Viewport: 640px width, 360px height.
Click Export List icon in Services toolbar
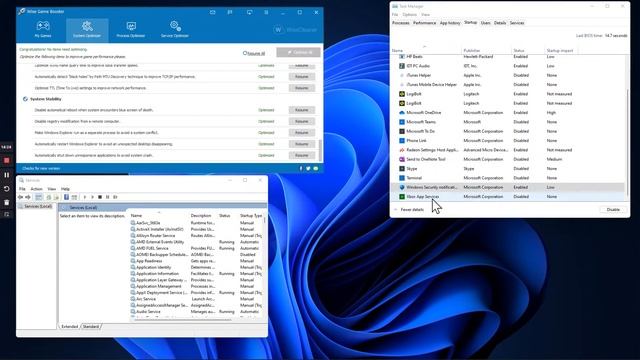(56, 197)
